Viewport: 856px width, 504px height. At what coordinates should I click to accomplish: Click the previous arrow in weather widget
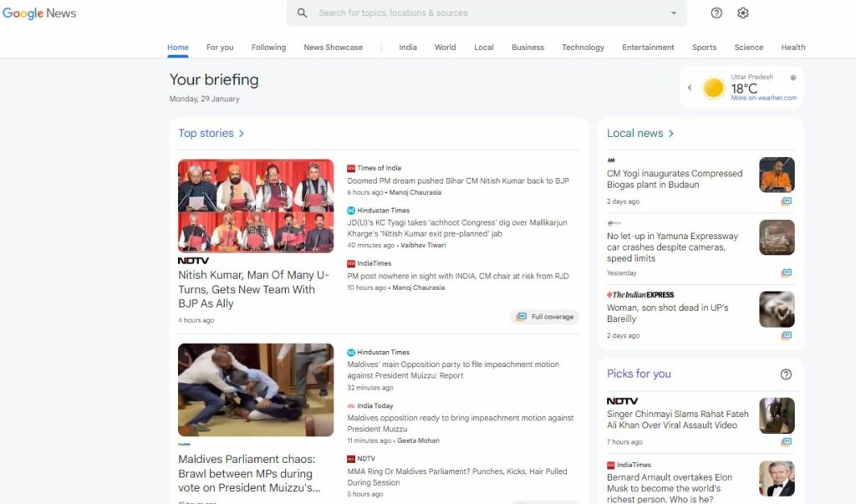(x=690, y=88)
